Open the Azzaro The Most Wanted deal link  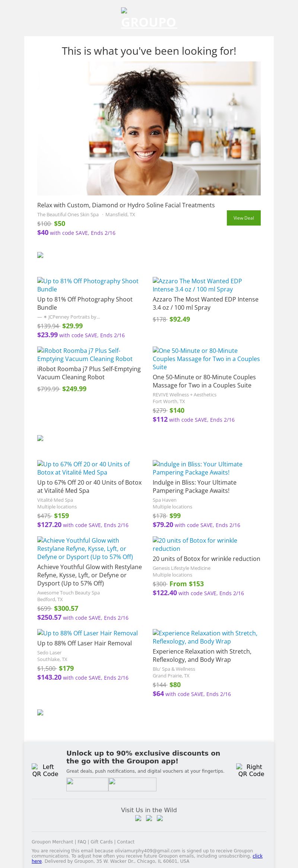click(x=197, y=285)
